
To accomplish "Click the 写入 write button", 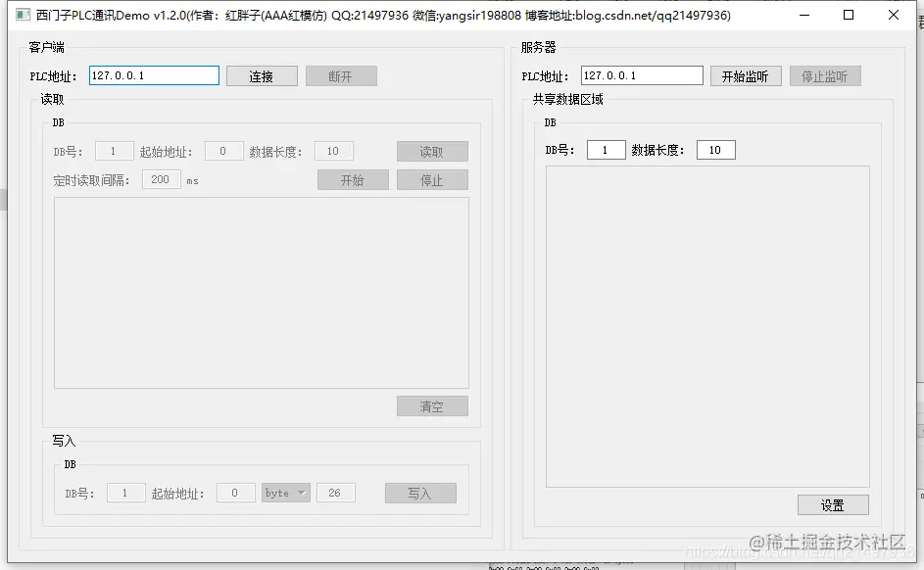I will (x=420, y=493).
